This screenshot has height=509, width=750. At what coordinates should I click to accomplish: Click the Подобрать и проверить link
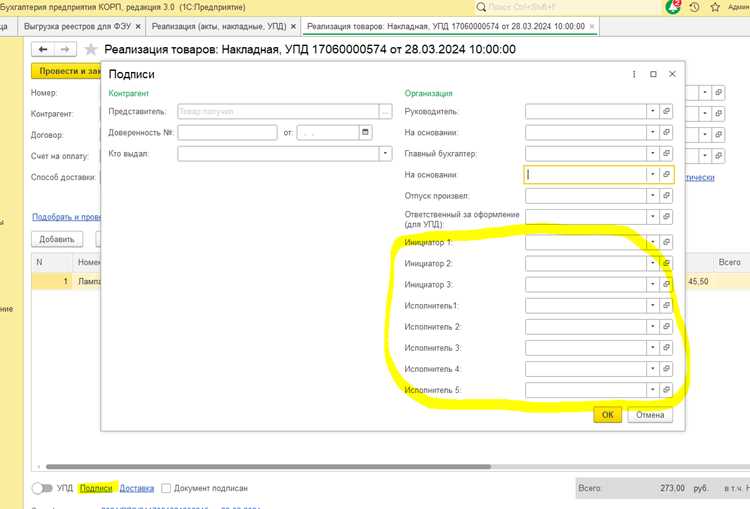[x=66, y=217]
